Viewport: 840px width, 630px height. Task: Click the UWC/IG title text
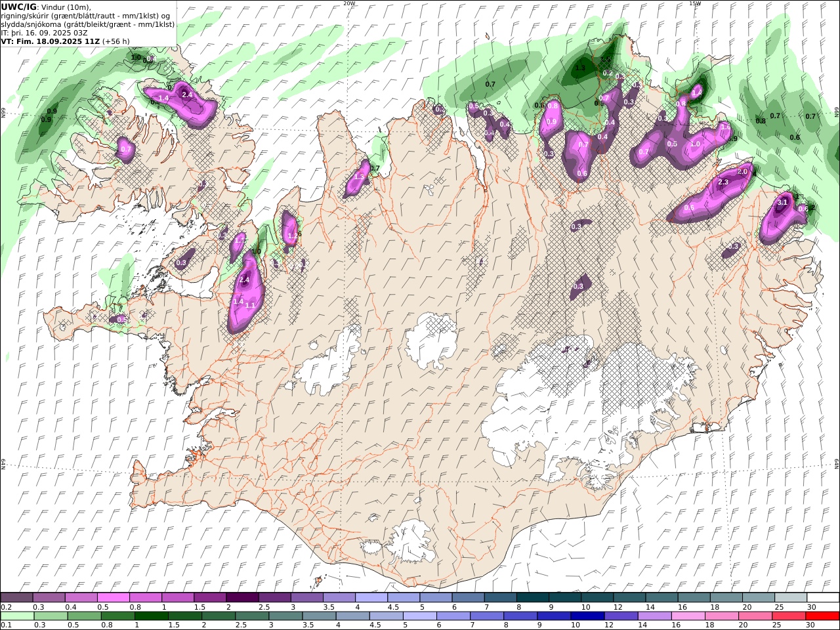pyautogui.click(x=19, y=7)
